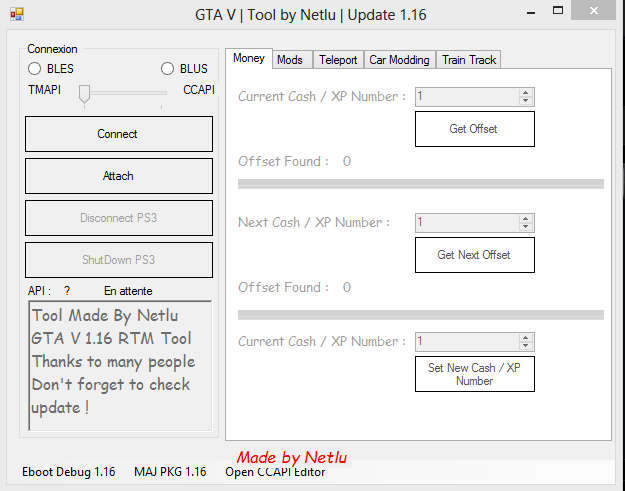Click the TMAPI/CCAPI slider thumb
Image resolution: width=625 pixels, height=491 pixels.
click(84, 94)
